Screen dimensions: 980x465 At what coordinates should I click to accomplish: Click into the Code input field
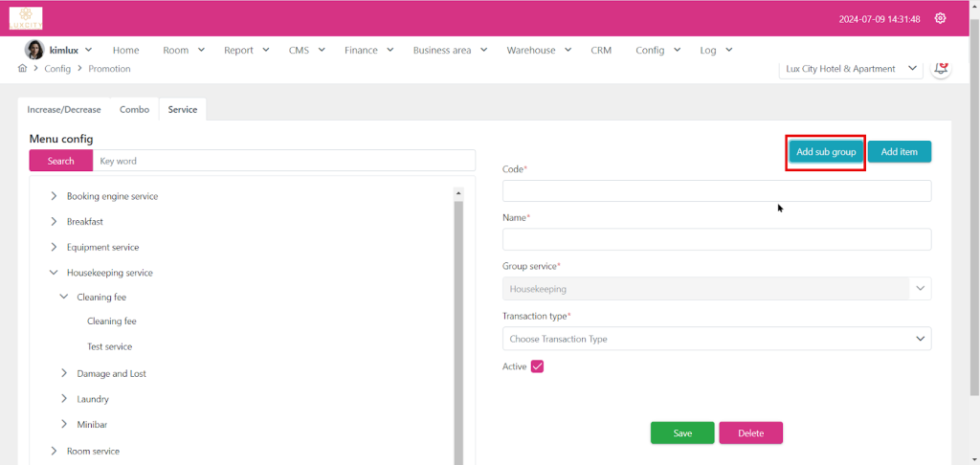tap(716, 191)
